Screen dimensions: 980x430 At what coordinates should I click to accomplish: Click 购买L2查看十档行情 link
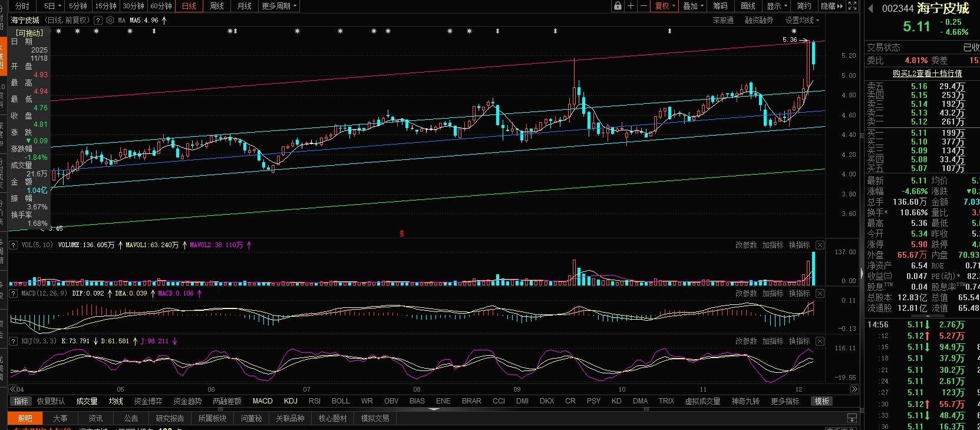point(927,73)
